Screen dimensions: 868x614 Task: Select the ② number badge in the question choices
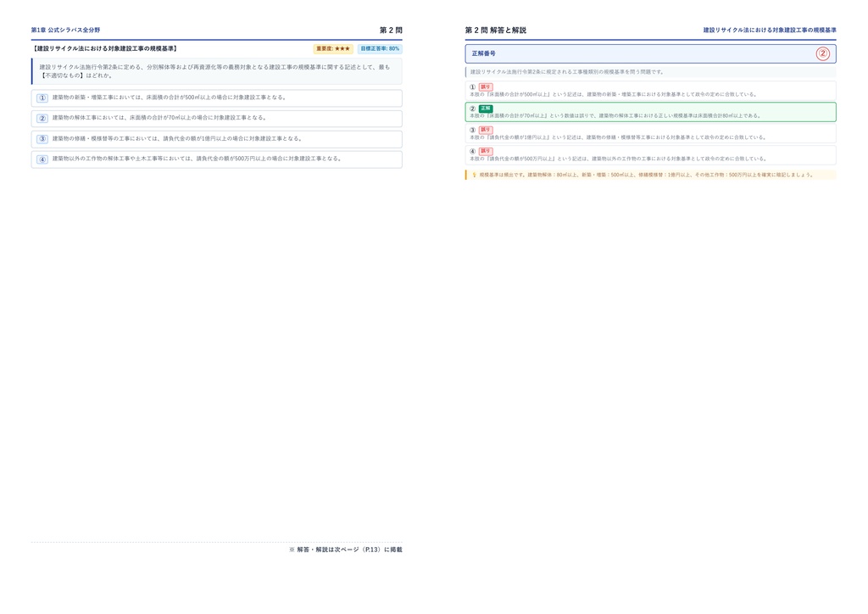[42, 119]
